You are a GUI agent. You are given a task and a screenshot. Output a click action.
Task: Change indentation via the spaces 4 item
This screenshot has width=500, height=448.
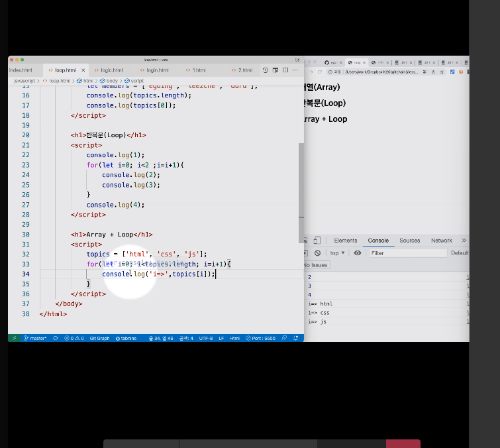point(186,338)
